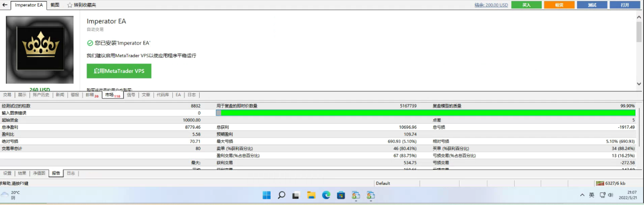The height and width of the screenshot is (205, 644).
Task: Open network settings from the tray
Action: [601, 195]
